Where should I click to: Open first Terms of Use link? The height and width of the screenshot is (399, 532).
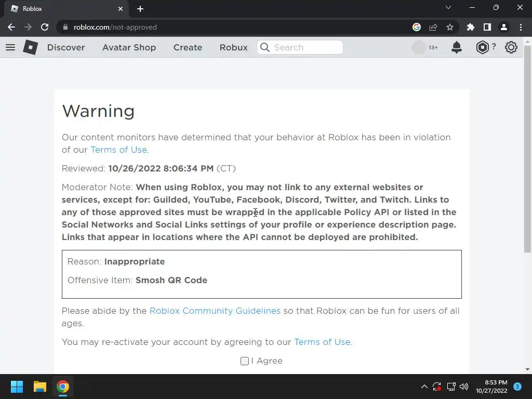(x=119, y=150)
